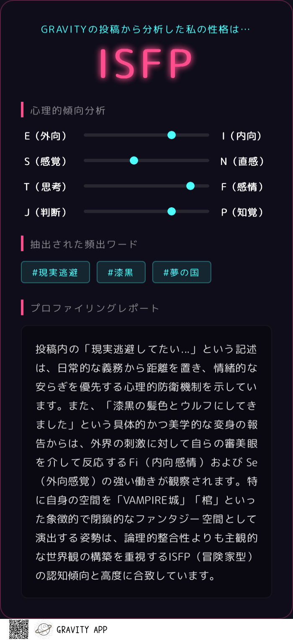
Task: Click the GRAVITY planet logo icon
Action: pos(43,629)
